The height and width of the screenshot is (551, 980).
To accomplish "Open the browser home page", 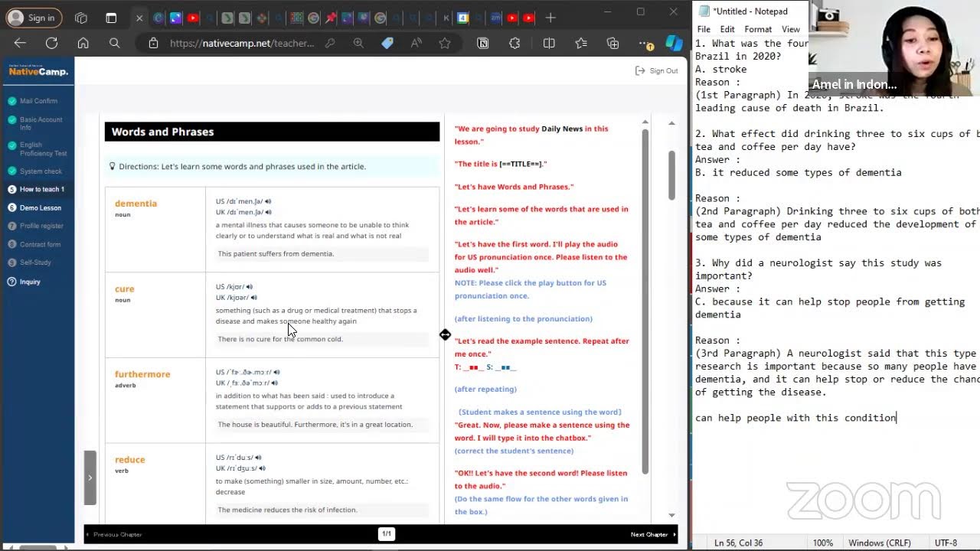I will pyautogui.click(x=83, y=43).
